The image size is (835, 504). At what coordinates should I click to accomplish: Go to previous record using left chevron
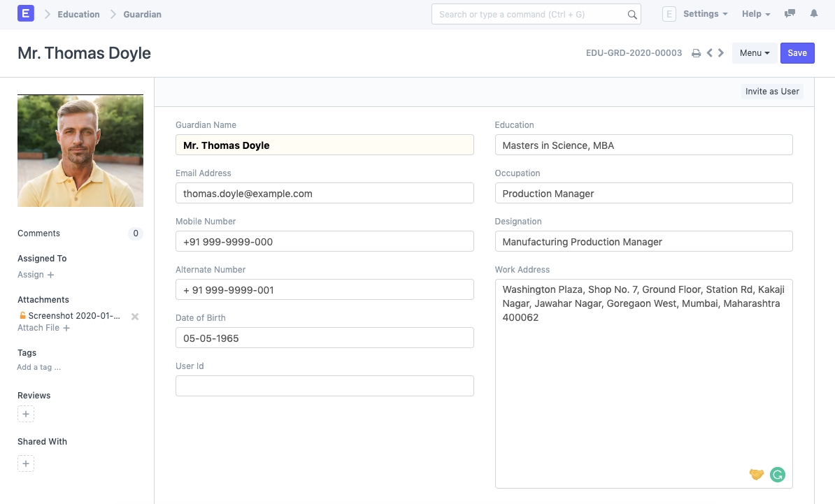pos(709,53)
